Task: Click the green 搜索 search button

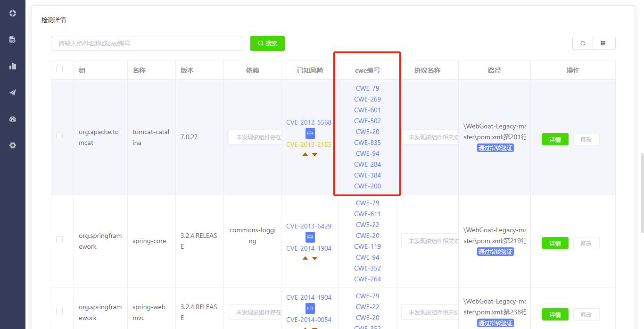Action: click(267, 43)
